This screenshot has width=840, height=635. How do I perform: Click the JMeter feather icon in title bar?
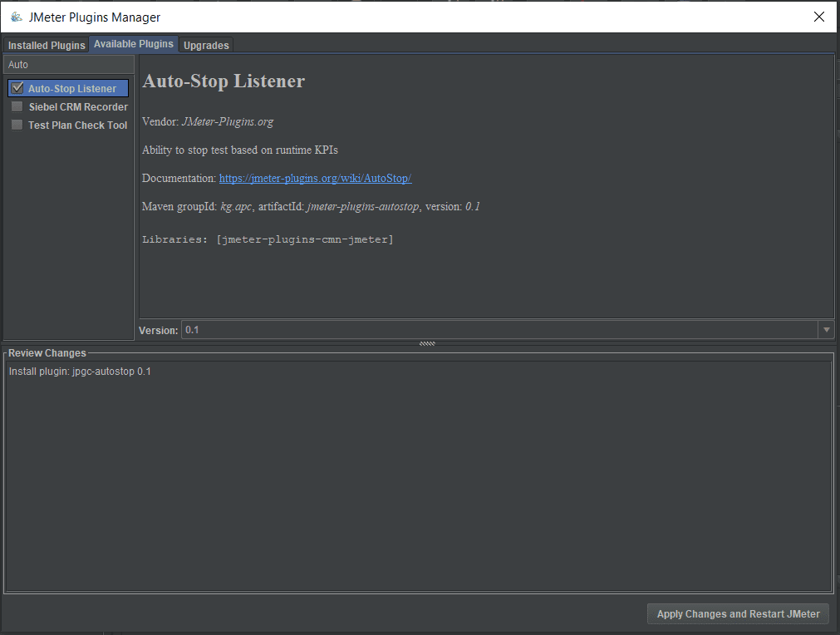click(16, 17)
